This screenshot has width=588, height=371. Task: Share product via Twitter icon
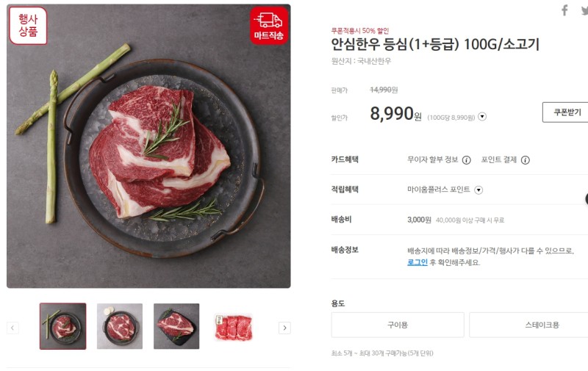584,11
